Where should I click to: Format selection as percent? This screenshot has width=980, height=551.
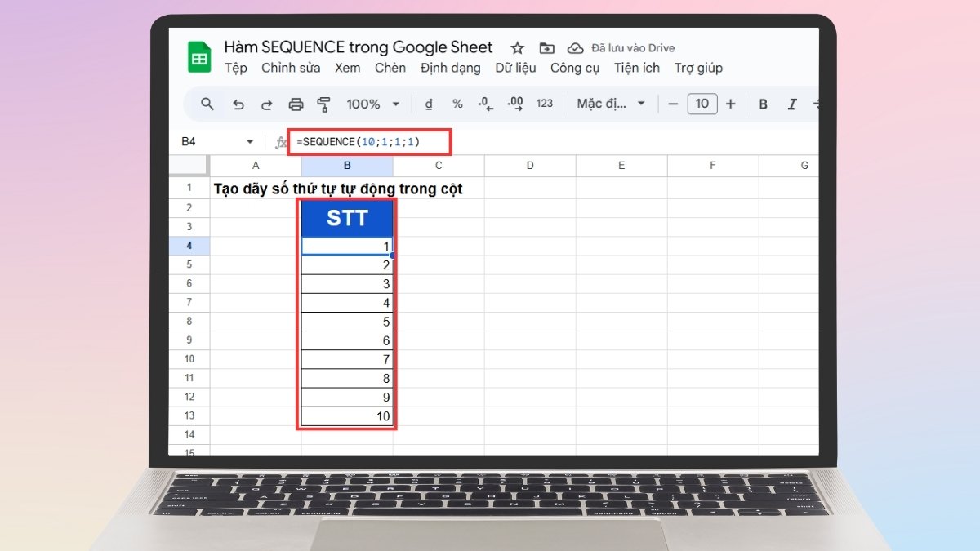457,104
